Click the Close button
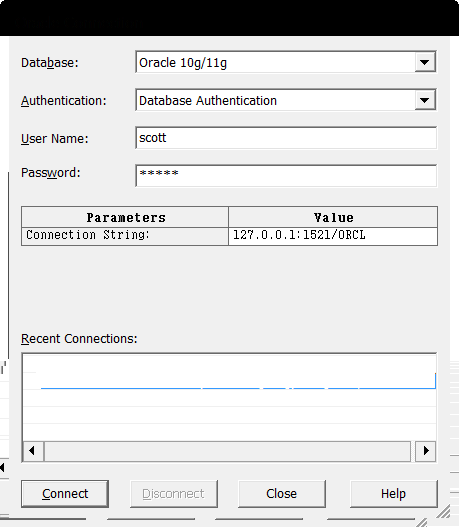This screenshot has height=527, width=459. click(x=282, y=494)
